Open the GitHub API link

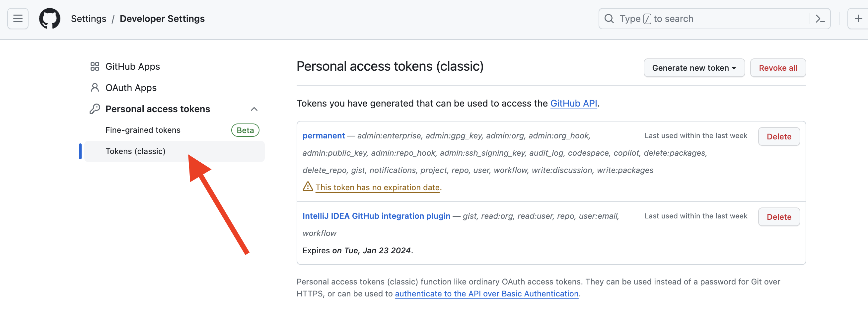tap(573, 103)
